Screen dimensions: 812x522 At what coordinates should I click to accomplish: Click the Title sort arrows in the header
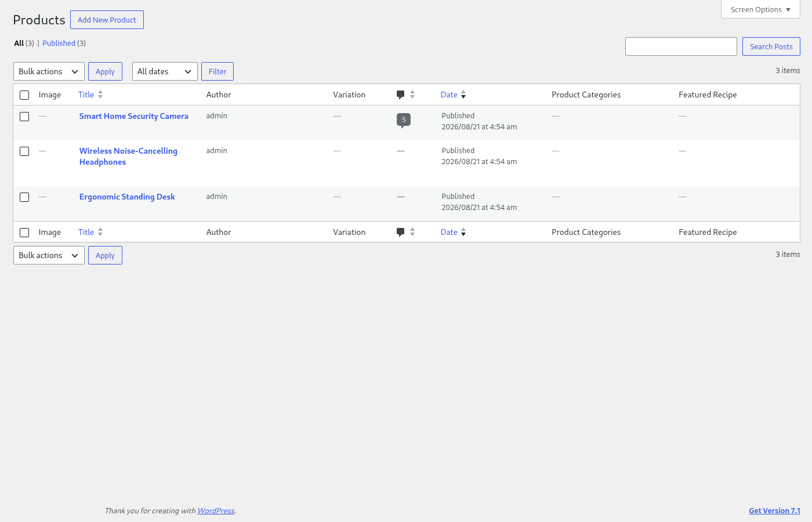(x=100, y=95)
